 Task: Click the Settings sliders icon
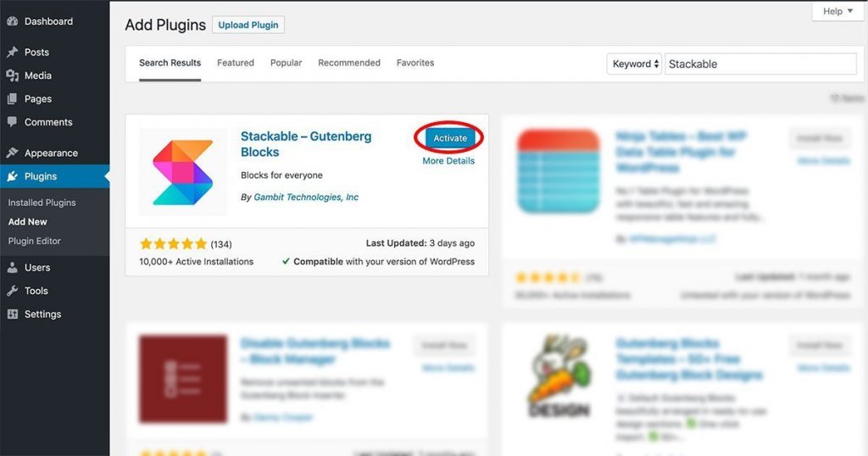tap(12, 314)
